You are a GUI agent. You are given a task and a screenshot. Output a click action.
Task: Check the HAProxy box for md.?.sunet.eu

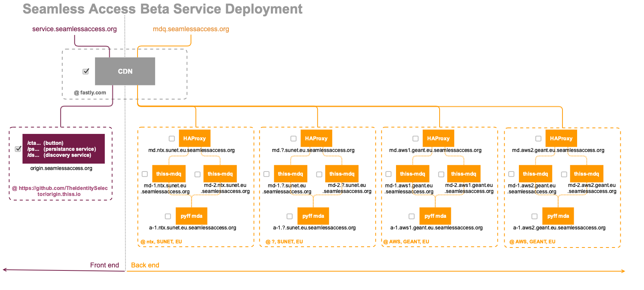[x=293, y=138]
